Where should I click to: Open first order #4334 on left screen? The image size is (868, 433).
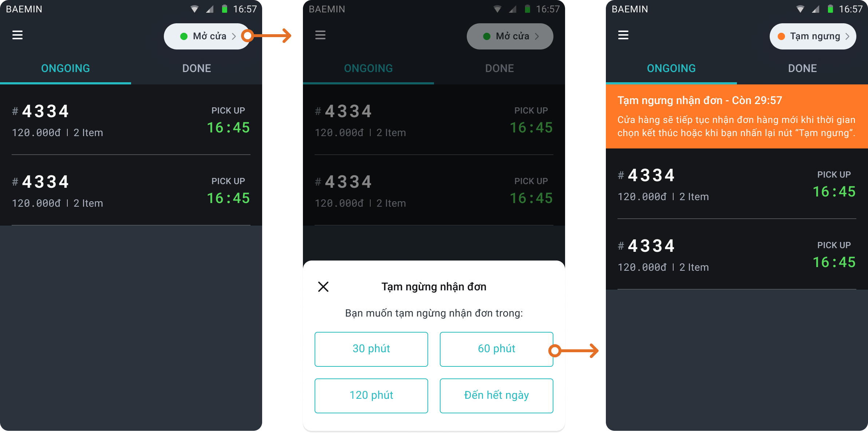(x=131, y=120)
